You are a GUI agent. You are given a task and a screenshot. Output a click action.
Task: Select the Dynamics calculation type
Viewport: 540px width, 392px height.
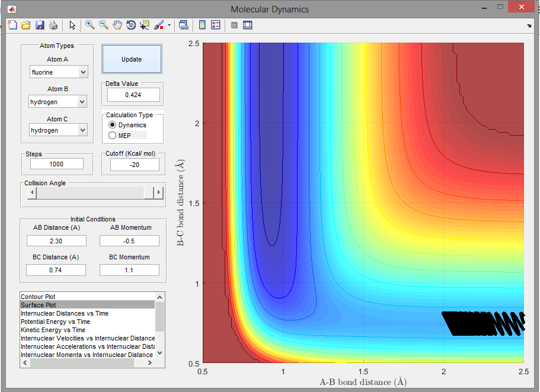[112, 125]
